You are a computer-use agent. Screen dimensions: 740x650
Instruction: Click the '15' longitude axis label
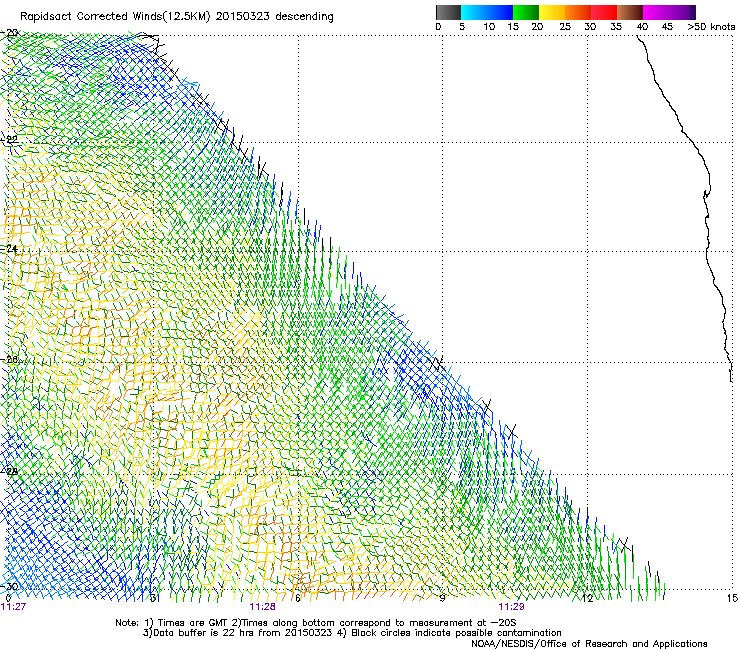click(732, 598)
